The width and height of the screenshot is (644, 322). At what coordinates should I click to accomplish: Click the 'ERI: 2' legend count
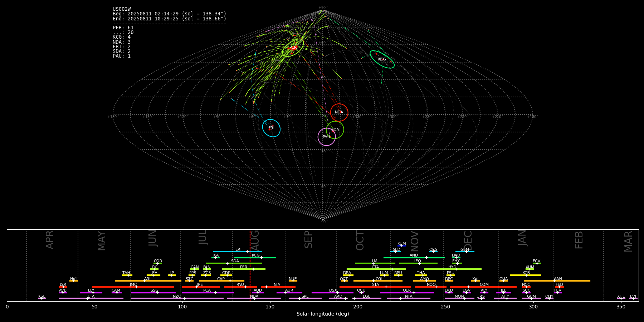(122, 47)
